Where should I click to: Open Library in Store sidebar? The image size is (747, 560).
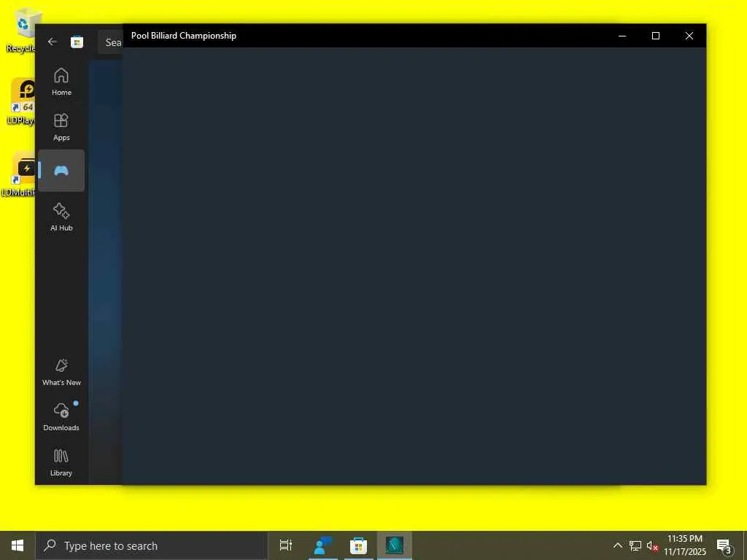click(61, 462)
